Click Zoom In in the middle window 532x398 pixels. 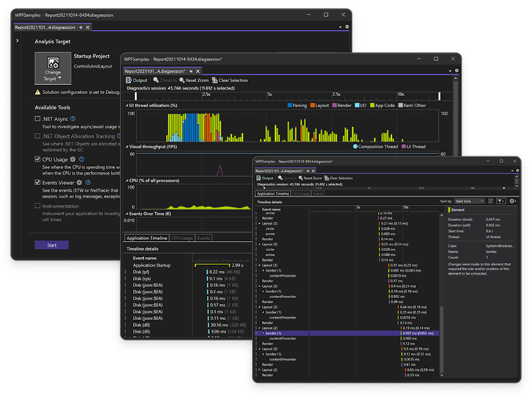coord(165,81)
